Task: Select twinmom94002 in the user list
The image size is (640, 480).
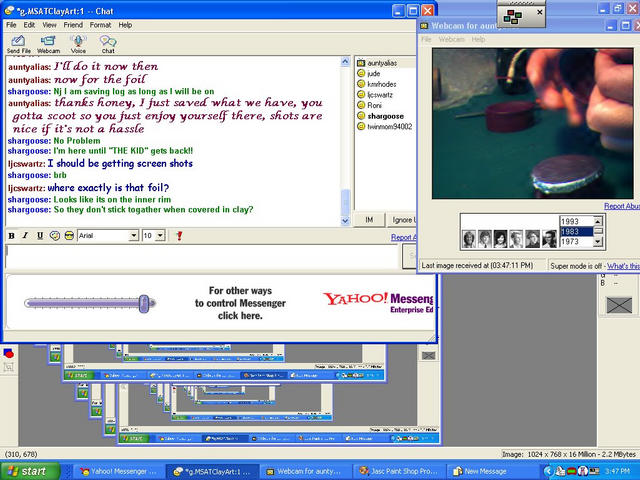Action: (x=390, y=127)
